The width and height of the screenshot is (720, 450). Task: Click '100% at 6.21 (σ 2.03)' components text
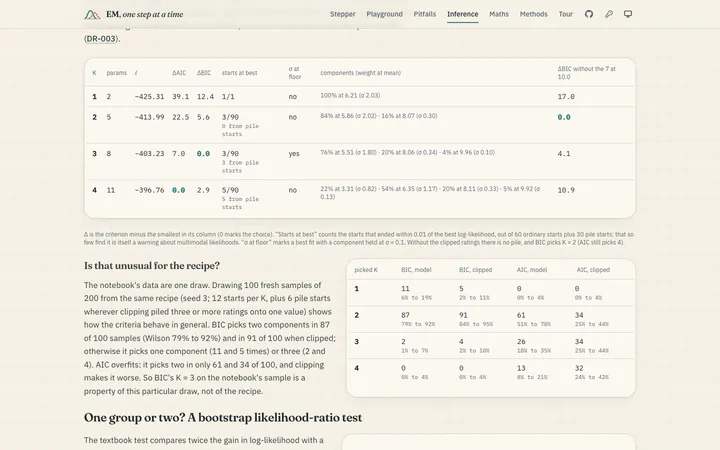coord(350,96)
